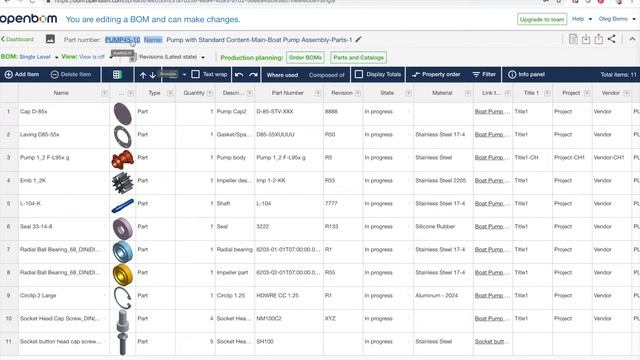The height and width of the screenshot is (360, 640).
Task: Open the Name column filter dropdown
Action: click(x=104, y=93)
